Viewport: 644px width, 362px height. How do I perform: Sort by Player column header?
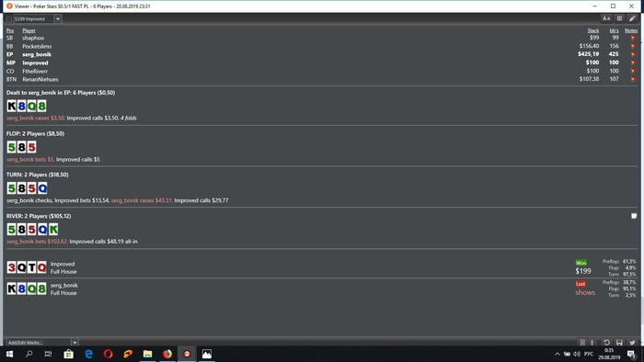[x=29, y=30]
